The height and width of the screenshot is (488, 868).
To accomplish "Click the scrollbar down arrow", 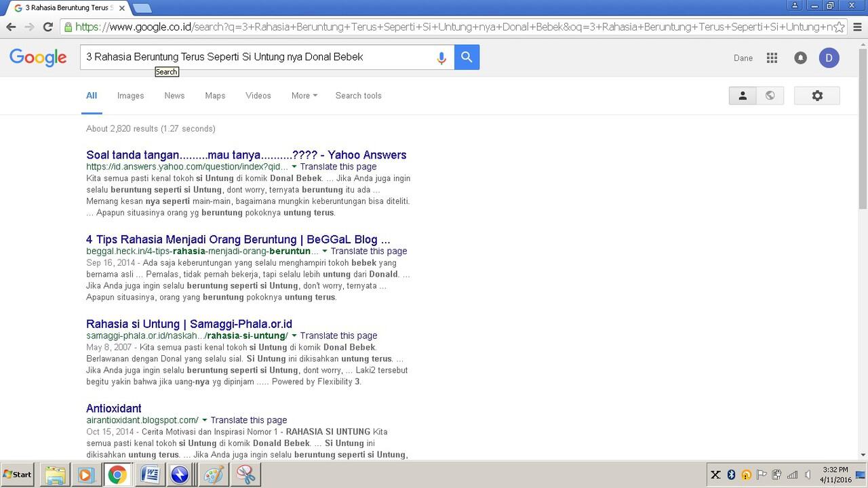I will (863, 455).
